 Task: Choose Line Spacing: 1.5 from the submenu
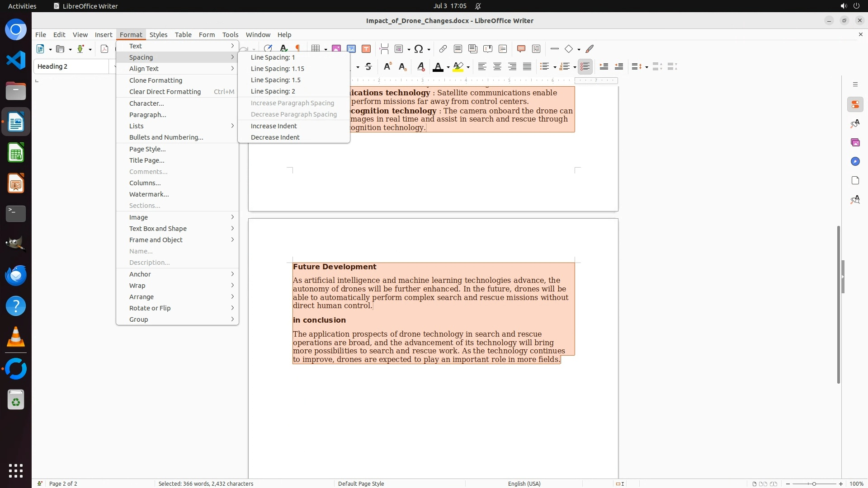275,80
